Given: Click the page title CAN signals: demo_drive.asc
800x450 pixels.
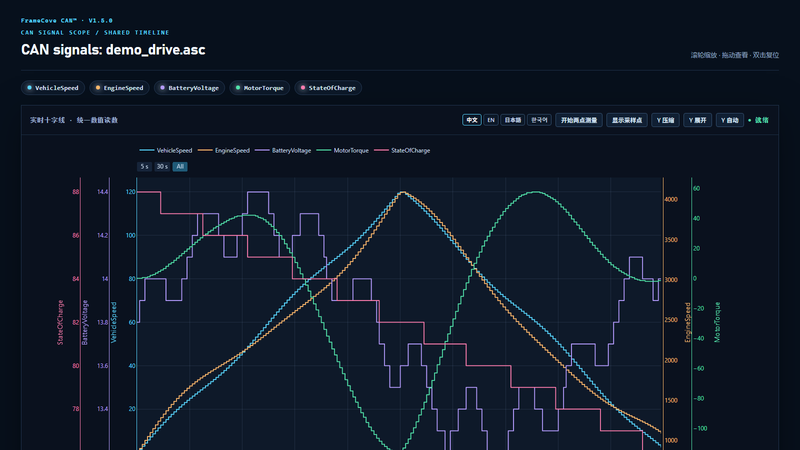Looking at the screenshot, I should click(x=113, y=50).
